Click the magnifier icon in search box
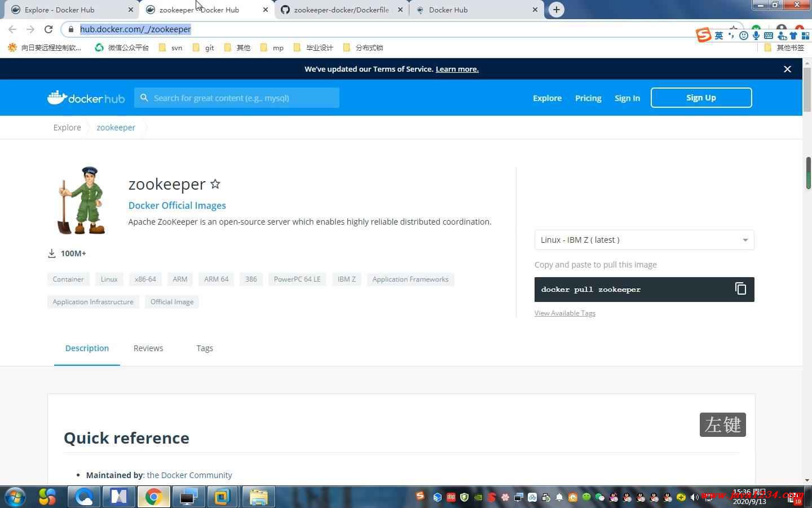The image size is (812, 508). 144,98
